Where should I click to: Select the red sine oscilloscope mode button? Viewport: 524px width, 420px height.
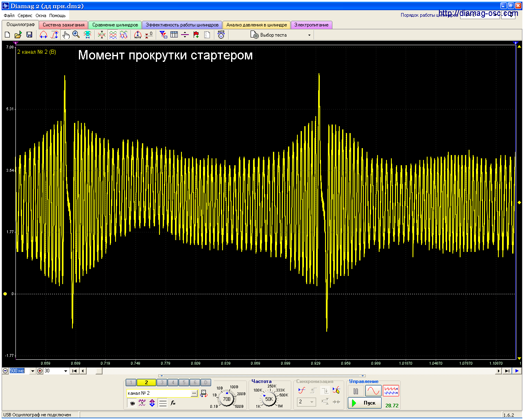click(x=373, y=391)
